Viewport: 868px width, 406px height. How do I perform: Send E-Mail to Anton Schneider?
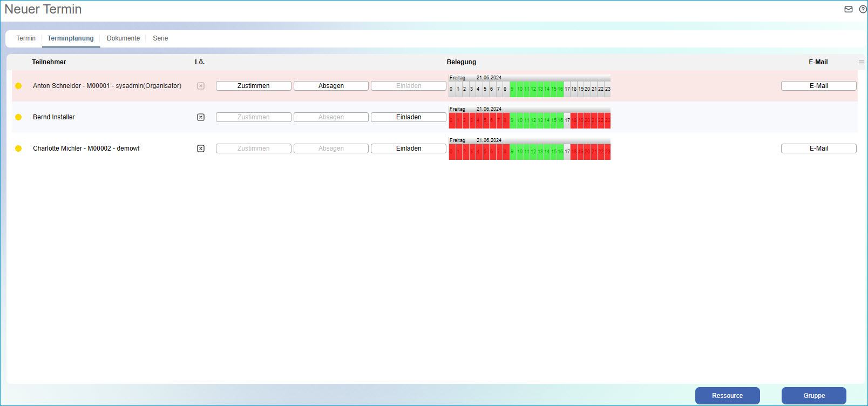819,86
